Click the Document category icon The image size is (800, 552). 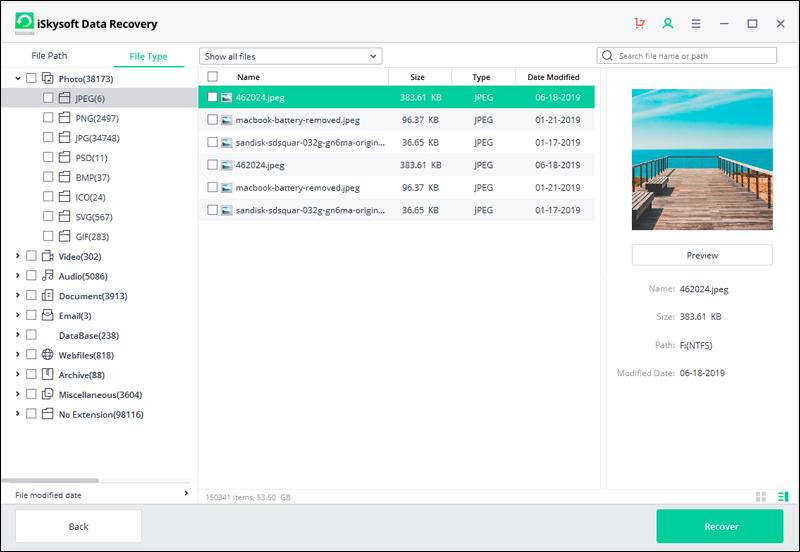tap(47, 295)
